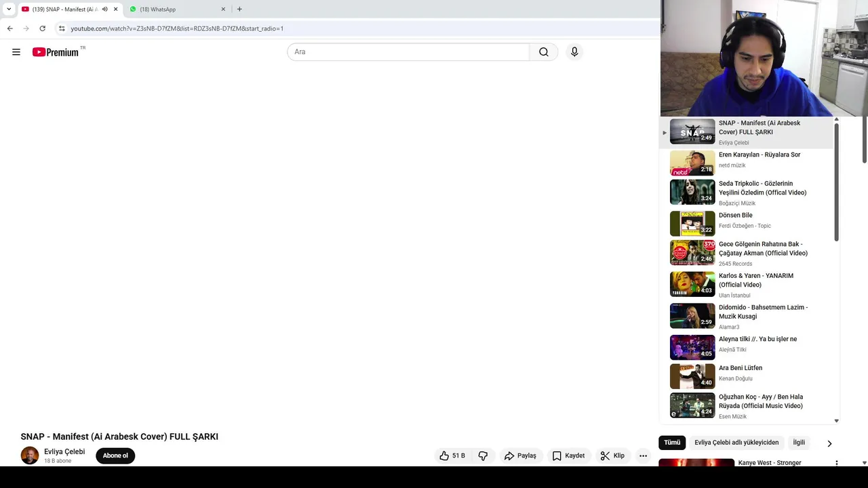The height and width of the screenshot is (488, 868).
Task: Click the search magnifier button
Action: [544, 52]
